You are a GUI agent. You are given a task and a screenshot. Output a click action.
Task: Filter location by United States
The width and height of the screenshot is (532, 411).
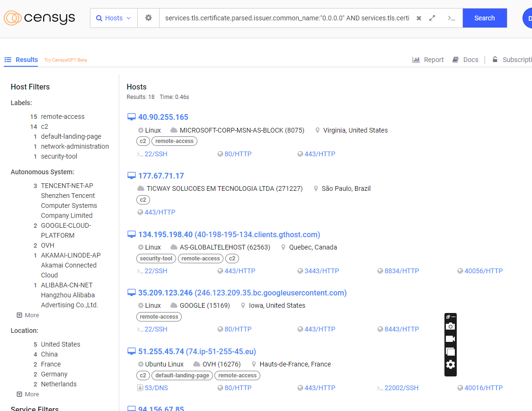click(x=61, y=344)
